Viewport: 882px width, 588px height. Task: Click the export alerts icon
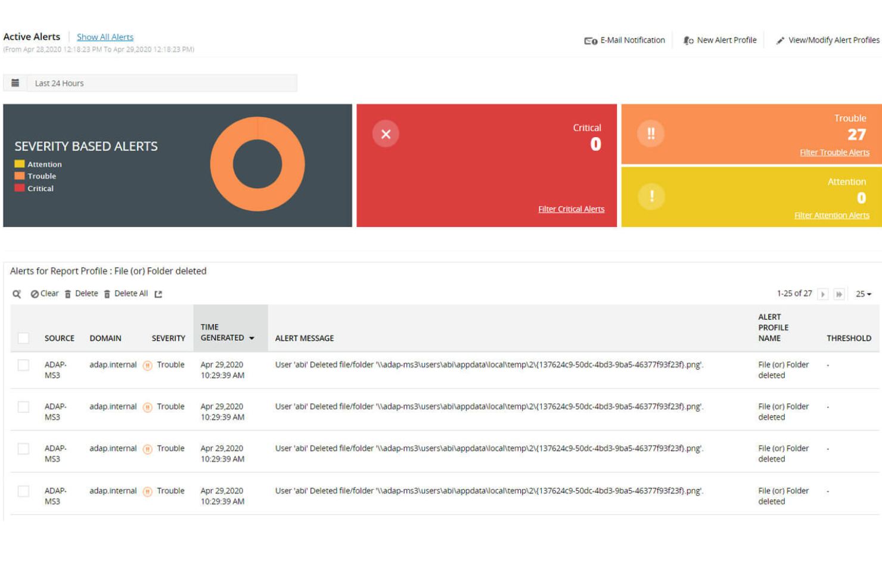[x=157, y=293]
